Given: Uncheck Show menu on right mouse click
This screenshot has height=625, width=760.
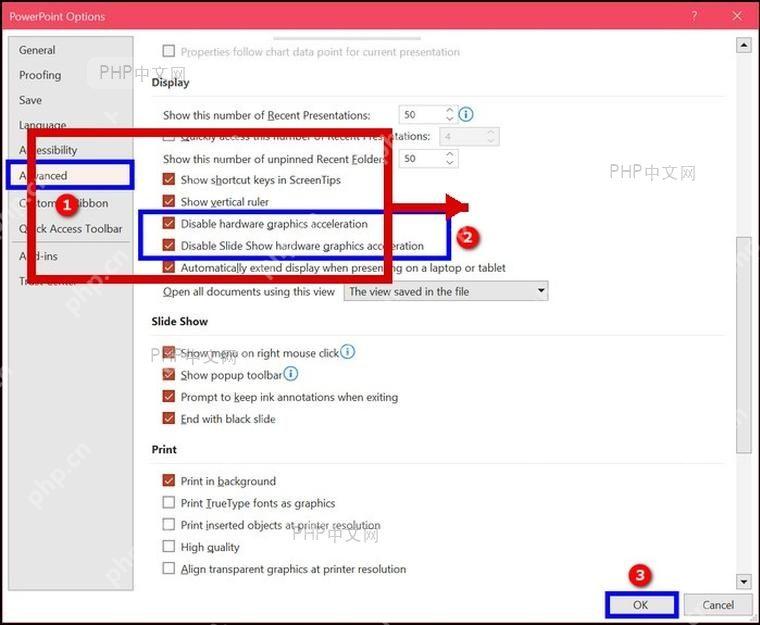Looking at the screenshot, I should pos(169,353).
